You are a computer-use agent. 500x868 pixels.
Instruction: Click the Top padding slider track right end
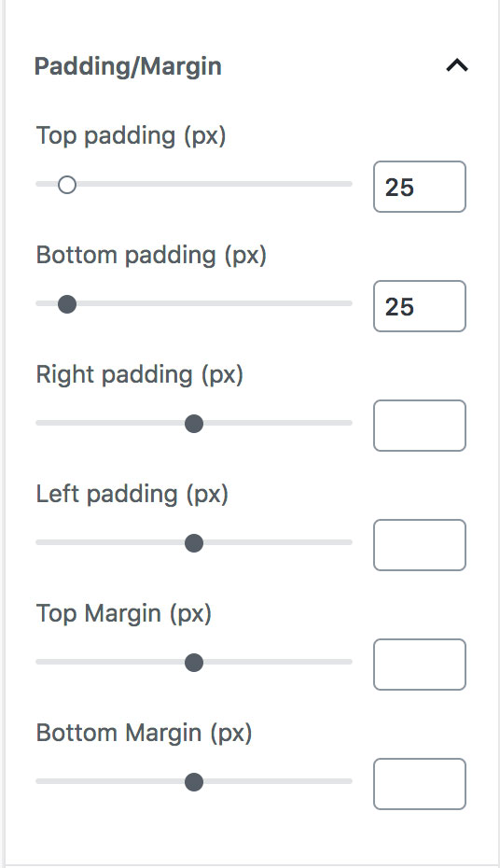(349, 184)
